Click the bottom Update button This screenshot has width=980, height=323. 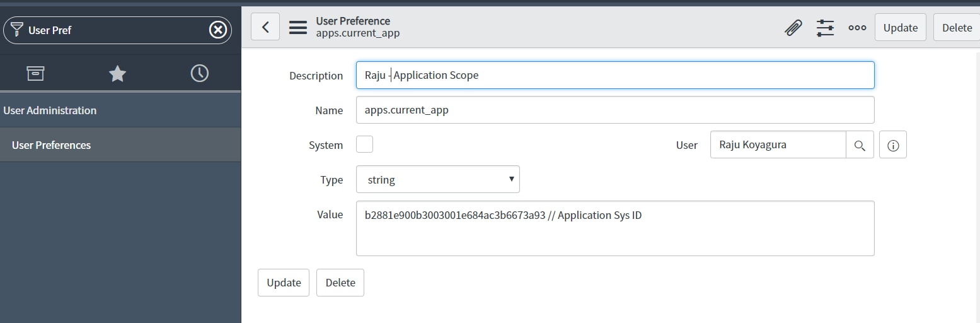point(284,283)
